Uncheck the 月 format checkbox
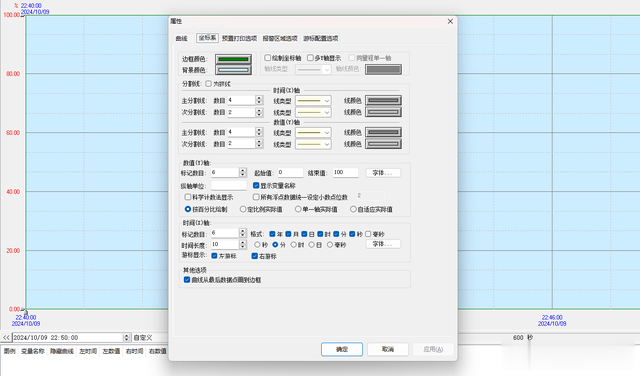The height and width of the screenshot is (376, 640). pyautogui.click(x=288, y=234)
